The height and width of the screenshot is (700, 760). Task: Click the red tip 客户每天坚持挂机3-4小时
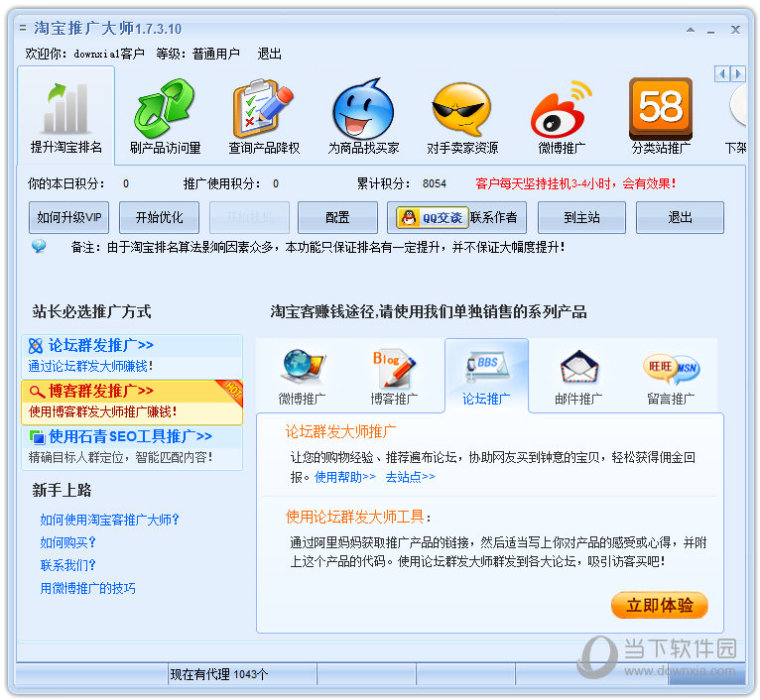coord(575,183)
